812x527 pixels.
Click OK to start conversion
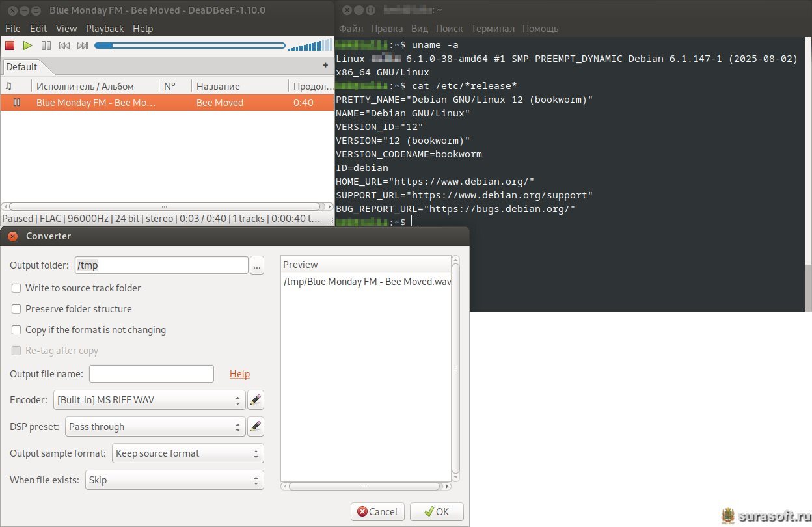click(437, 511)
